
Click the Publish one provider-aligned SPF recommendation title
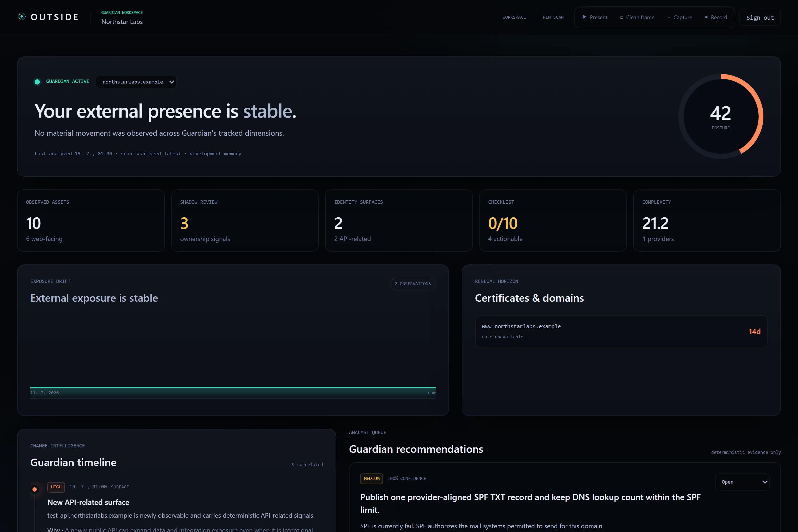(x=530, y=504)
